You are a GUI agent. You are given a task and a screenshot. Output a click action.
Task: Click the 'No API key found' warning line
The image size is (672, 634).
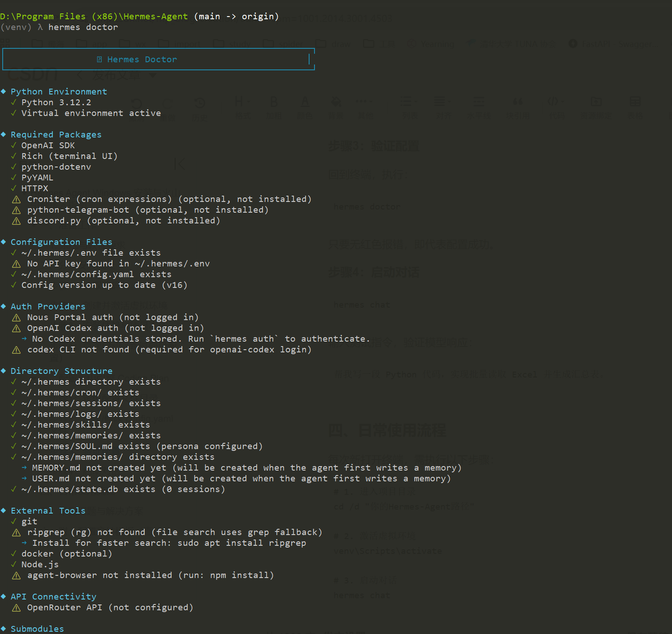click(x=118, y=264)
